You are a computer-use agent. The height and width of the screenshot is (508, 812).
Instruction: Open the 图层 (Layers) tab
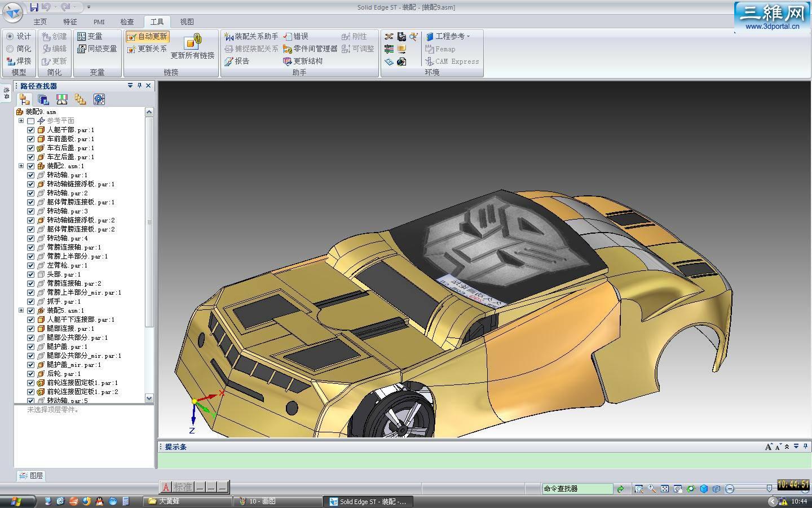[x=31, y=476]
